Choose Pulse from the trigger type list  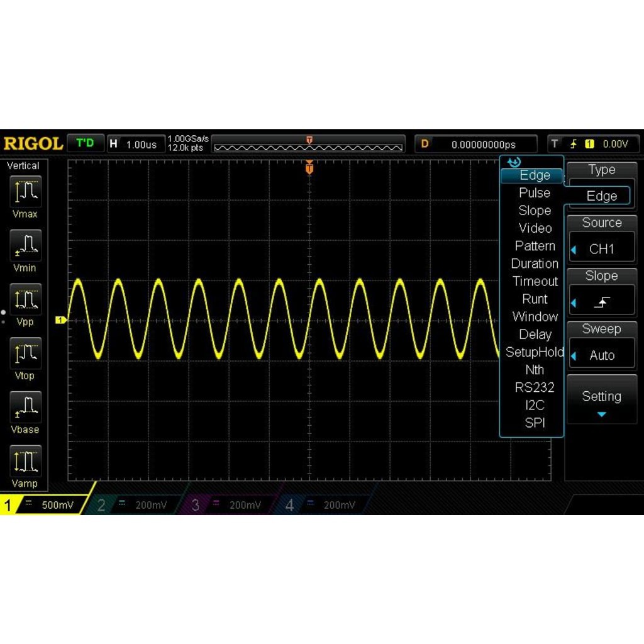tap(534, 193)
